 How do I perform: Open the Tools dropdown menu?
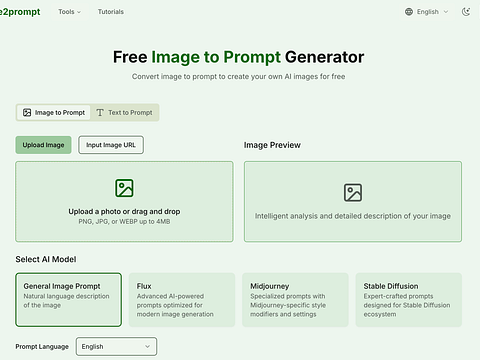(69, 12)
